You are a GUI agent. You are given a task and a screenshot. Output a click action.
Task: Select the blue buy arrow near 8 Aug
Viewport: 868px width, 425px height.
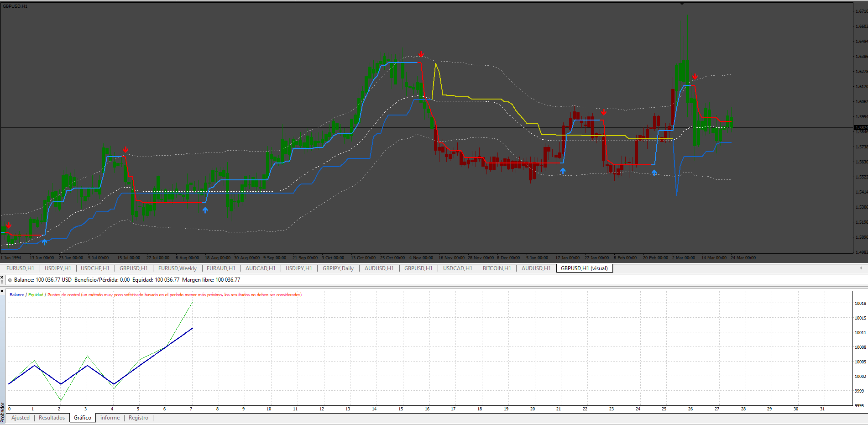205,210
